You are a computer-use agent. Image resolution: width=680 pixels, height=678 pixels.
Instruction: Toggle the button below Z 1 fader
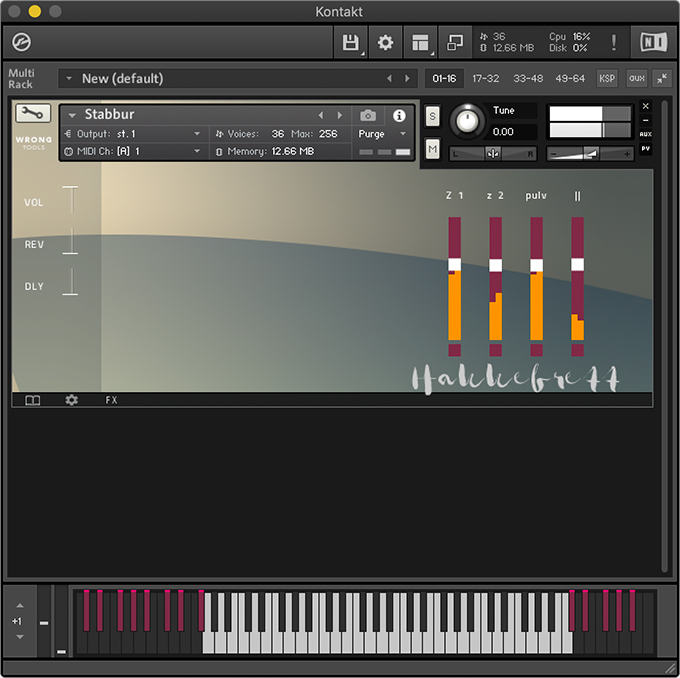click(x=454, y=350)
